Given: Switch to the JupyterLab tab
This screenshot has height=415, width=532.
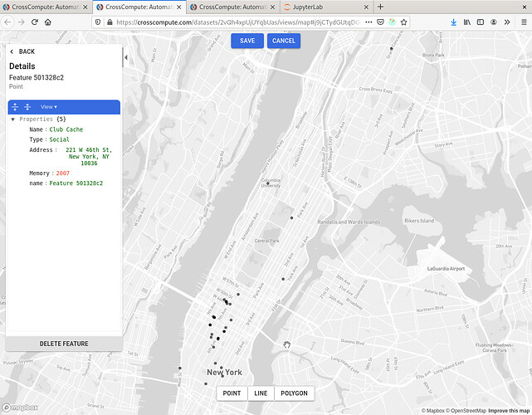Looking at the screenshot, I should click(327, 7).
